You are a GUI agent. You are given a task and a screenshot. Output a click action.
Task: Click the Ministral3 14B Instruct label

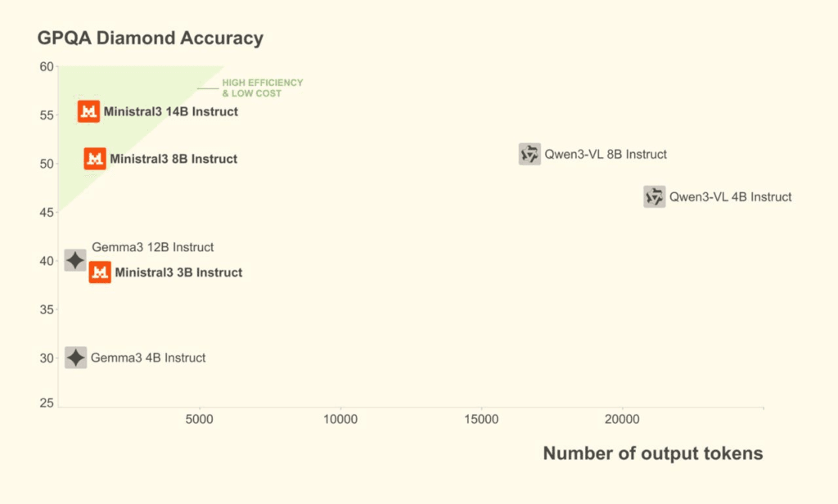point(170,111)
